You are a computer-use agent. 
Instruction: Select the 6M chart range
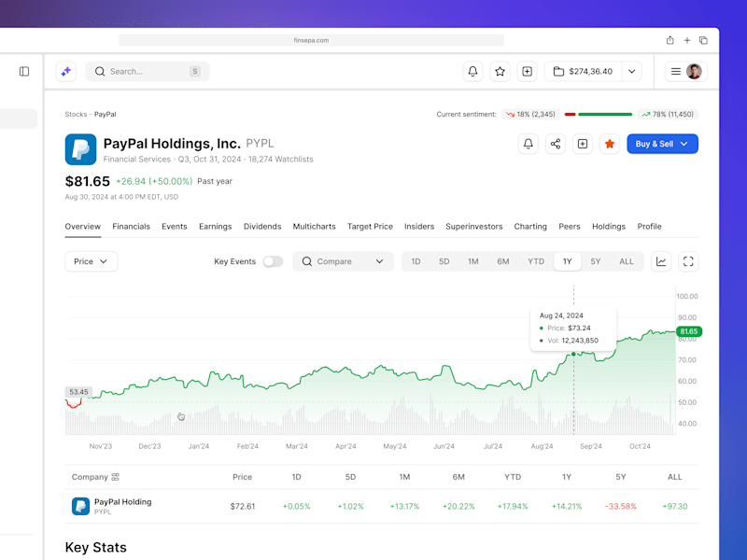[503, 261]
